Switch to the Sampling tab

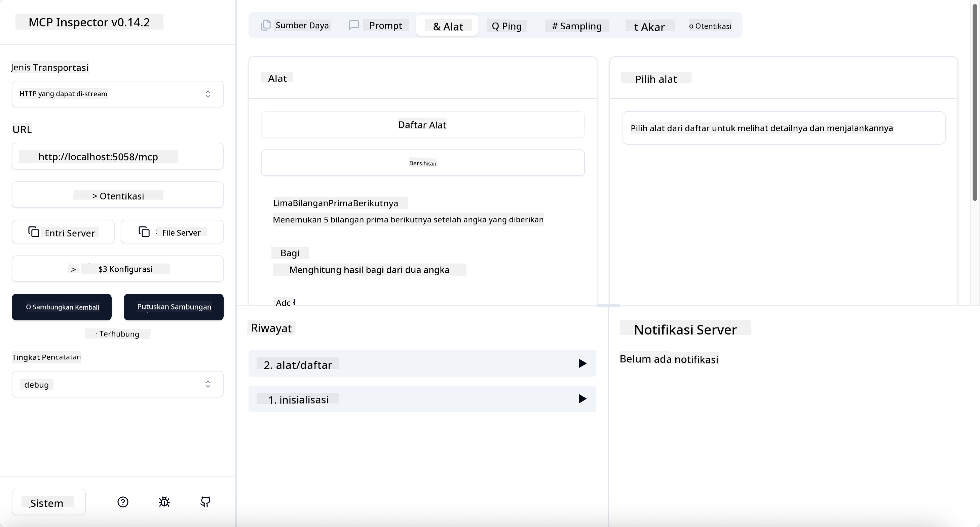tap(576, 26)
